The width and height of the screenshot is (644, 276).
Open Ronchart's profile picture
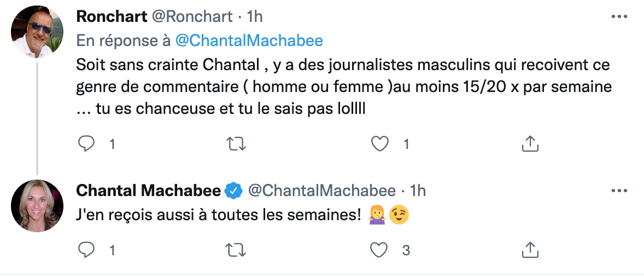pyautogui.click(x=38, y=32)
